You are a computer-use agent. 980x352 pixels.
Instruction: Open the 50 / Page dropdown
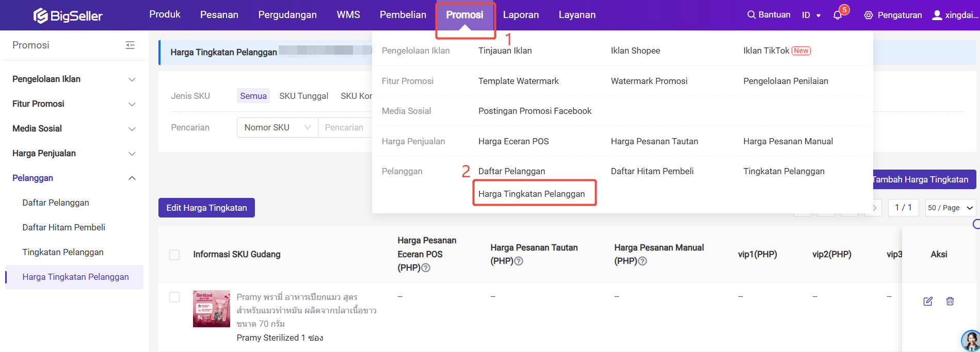click(950, 208)
